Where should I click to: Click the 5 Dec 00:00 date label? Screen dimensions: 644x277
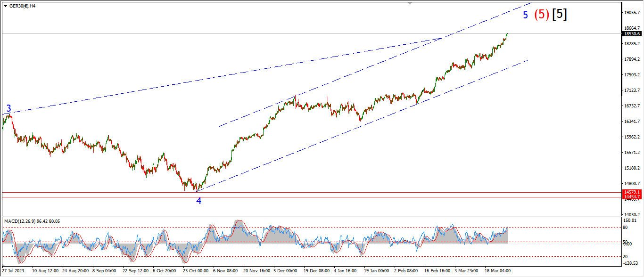pyautogui.click(x=283, y=271)
